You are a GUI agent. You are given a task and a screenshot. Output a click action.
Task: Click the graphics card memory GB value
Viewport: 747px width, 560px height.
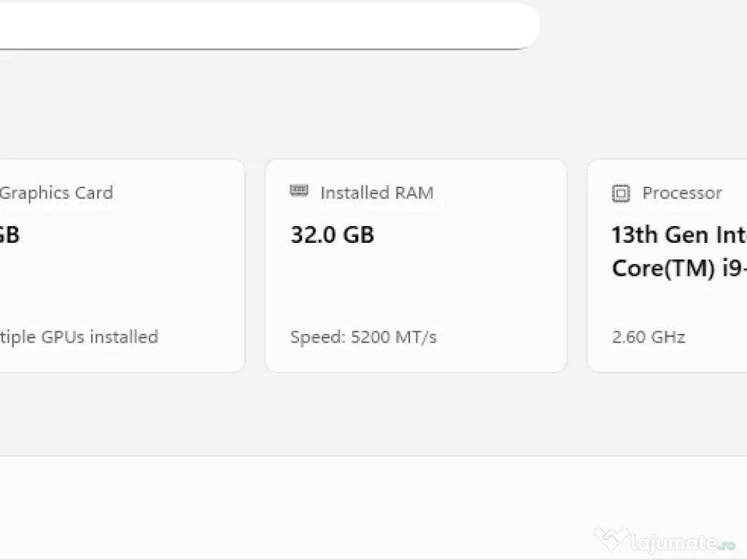click(x=9, y=235)
